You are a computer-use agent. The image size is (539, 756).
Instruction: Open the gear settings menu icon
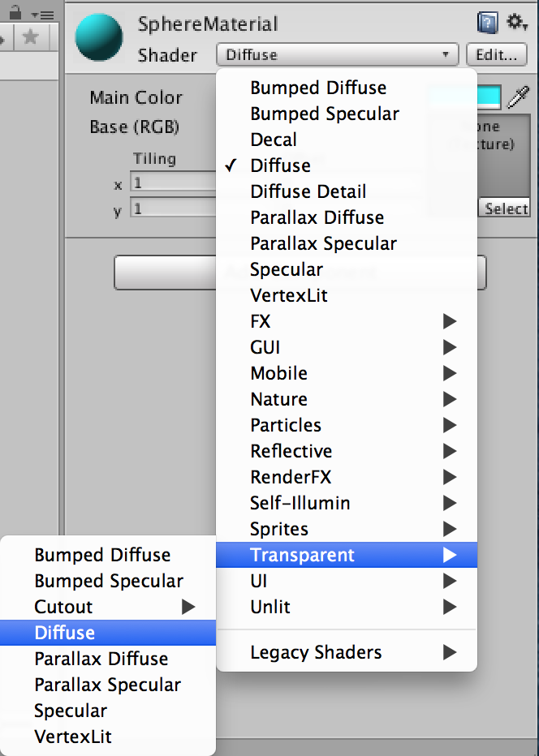pyautogui.click(x=517, y=22)
